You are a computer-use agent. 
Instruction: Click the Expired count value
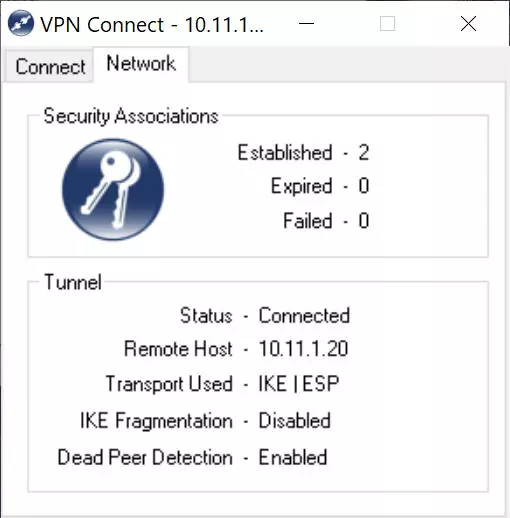(364, 186)
